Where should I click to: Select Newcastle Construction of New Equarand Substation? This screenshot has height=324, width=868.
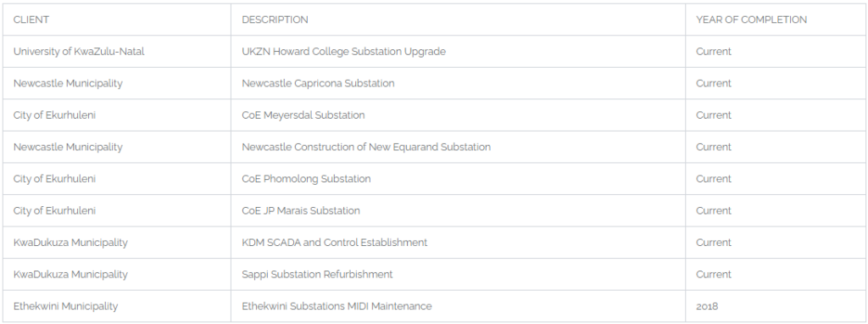(x=366, y=148)
